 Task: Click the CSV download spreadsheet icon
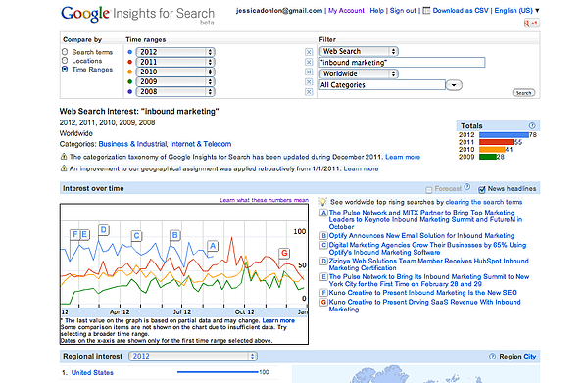tap(426, 11)
